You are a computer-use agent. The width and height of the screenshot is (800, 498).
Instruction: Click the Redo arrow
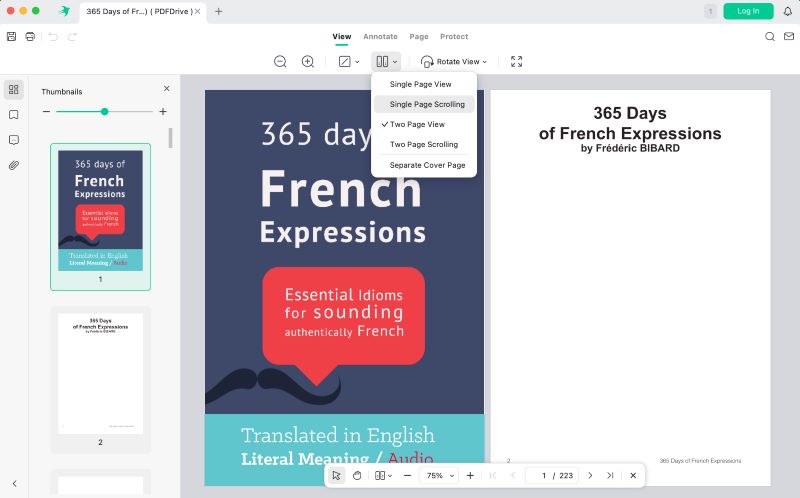pos(72,37)
